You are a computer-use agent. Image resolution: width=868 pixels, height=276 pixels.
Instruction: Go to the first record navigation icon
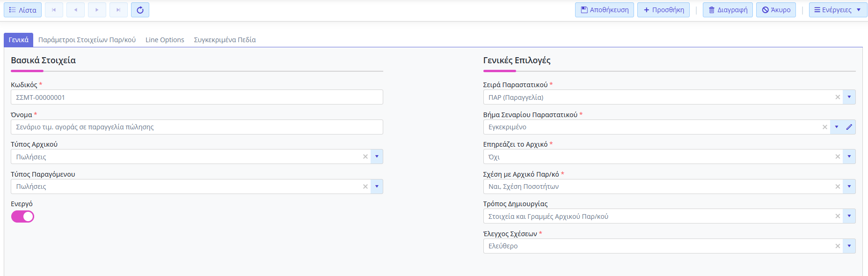[54, 10]
